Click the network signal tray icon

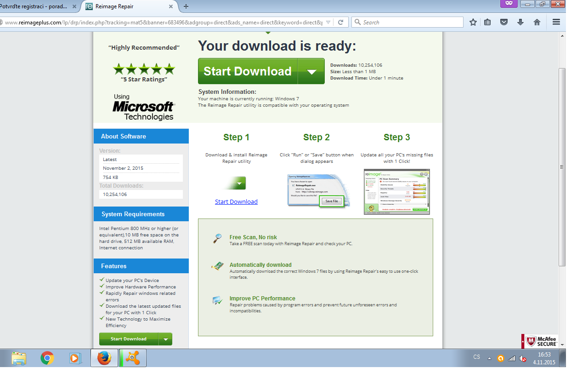(x=512, y=358)
